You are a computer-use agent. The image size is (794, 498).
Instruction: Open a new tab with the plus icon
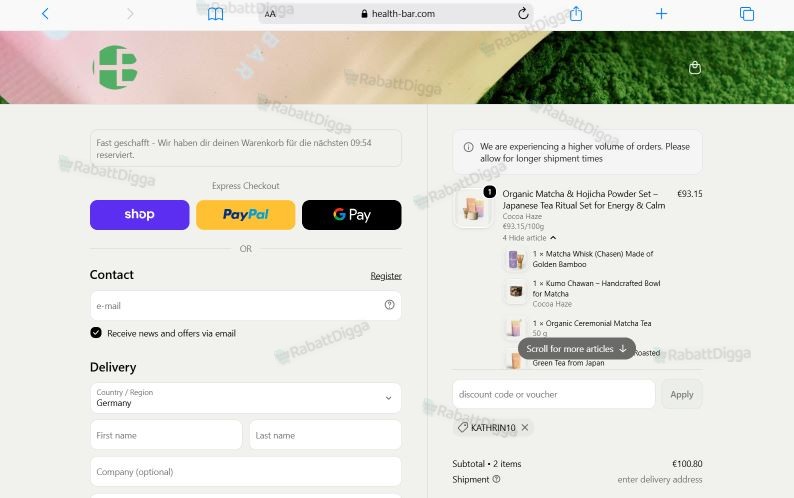pyautogui.click(x=661, y=14)
